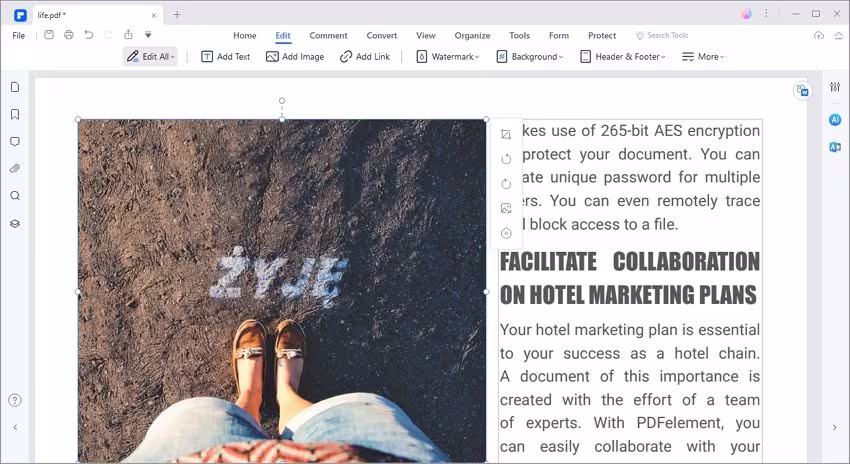
Task: Collapse the left sidebar arrow
Action: click(x=15, y=427)
